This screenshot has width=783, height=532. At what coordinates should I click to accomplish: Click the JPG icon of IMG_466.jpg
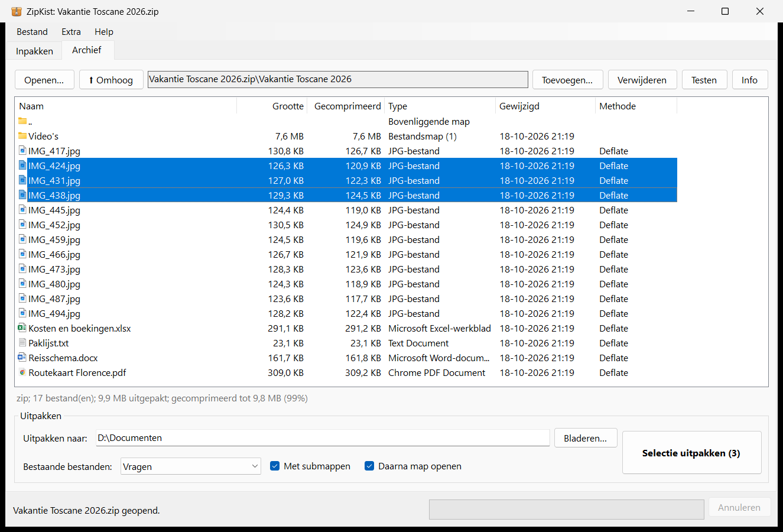pyautogui.click(x=22, y=254)
